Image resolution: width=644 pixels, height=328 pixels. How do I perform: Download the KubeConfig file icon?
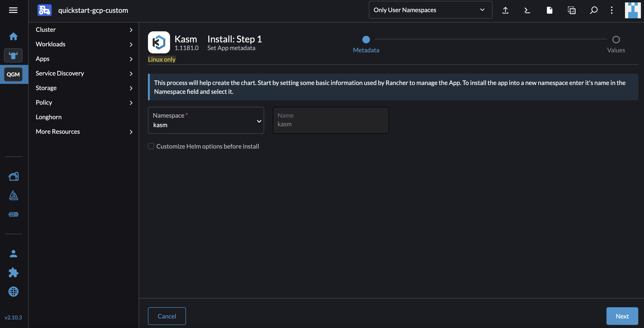[549, 10]
